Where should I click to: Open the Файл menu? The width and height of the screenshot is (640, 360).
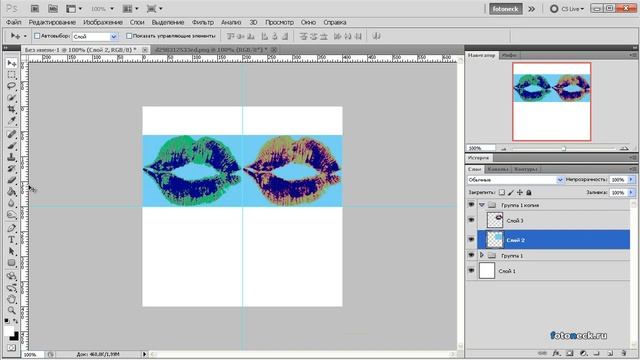click(x=13, y=22)
